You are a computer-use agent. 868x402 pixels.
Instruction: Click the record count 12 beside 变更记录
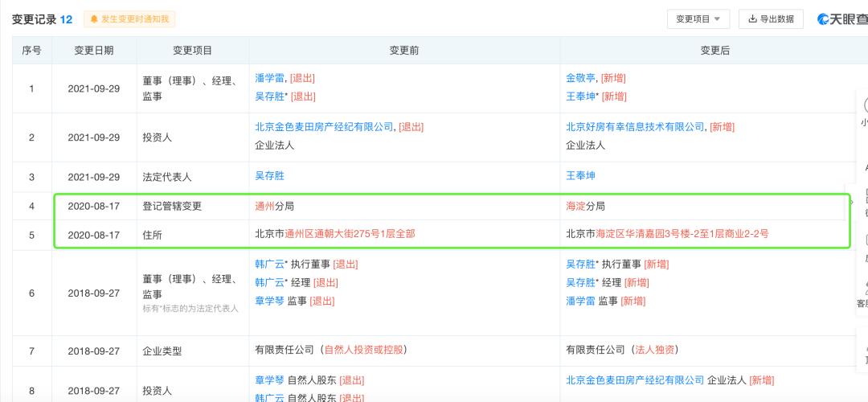pos(67,19)
